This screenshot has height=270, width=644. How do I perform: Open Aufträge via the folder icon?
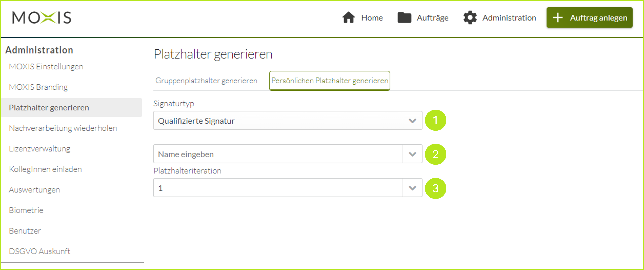click(x=404, y=17)
